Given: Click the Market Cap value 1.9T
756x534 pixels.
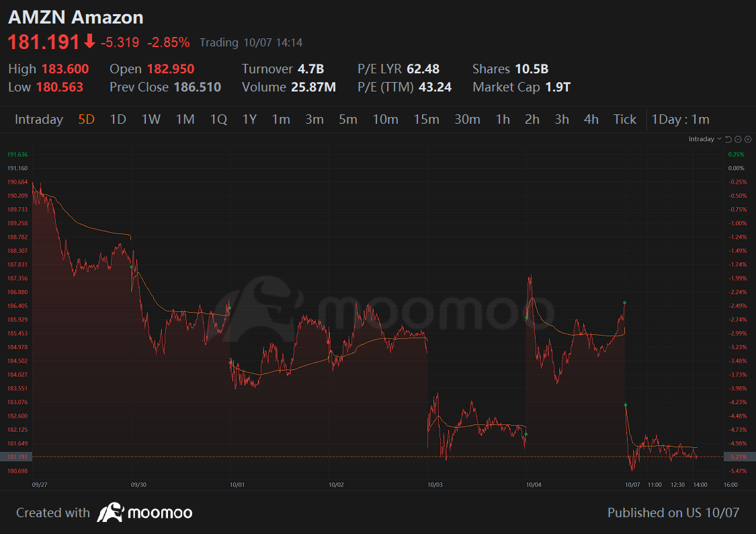Looking at the screenshot, I should [558, 87].
